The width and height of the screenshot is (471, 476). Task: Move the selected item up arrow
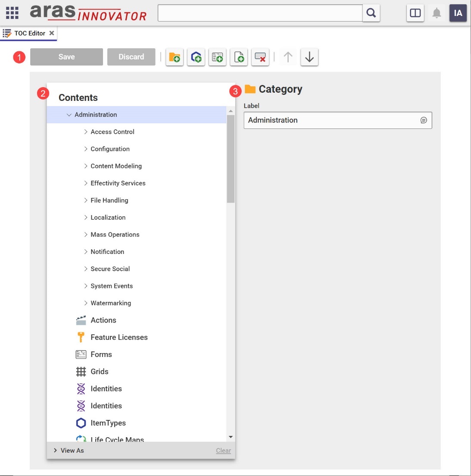point(288,57)
